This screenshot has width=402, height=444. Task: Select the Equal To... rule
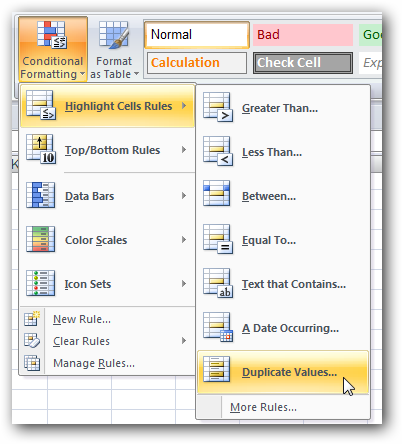coord(283,240)
